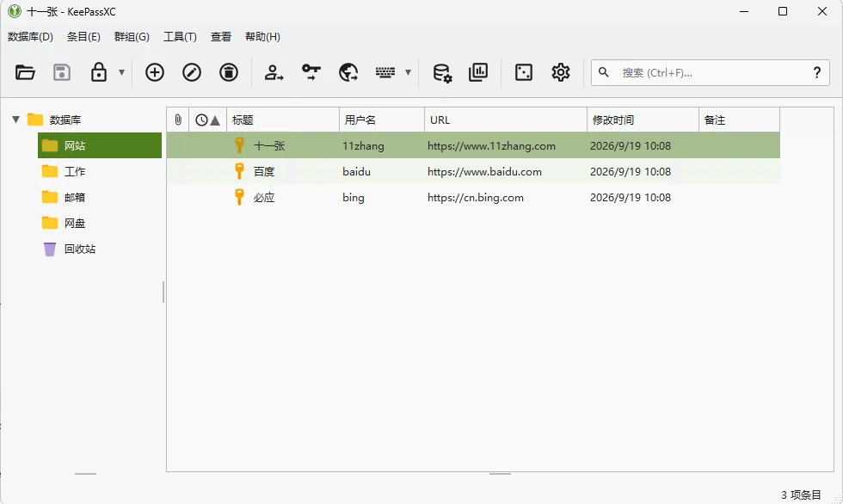The image size is (843, 504).
Task: Click the splitter handle beside group tree
Action: 163,292
